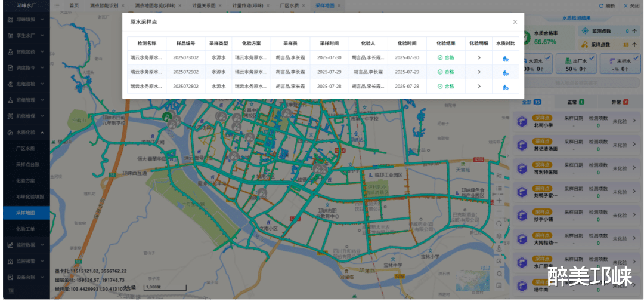Click the sidebar collapse list icon near 首页
Viewport: 644px width, 301px height.
(x=57, y=6)
